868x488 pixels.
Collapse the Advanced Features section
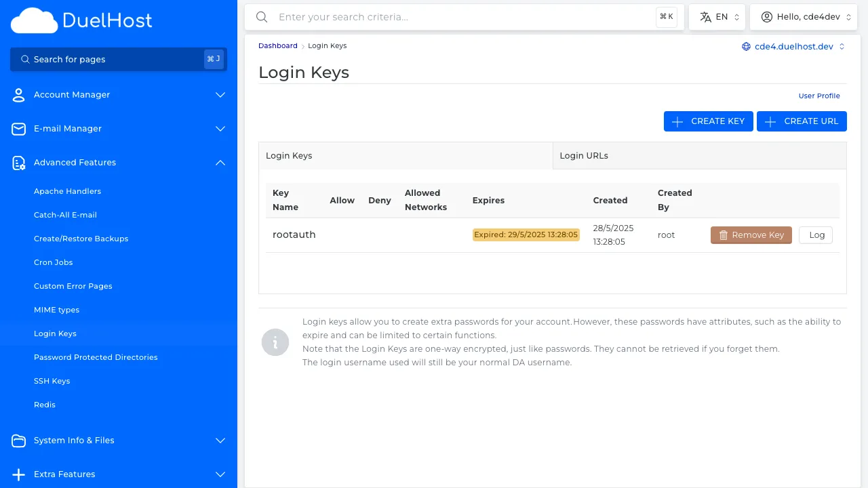point(220,163)
